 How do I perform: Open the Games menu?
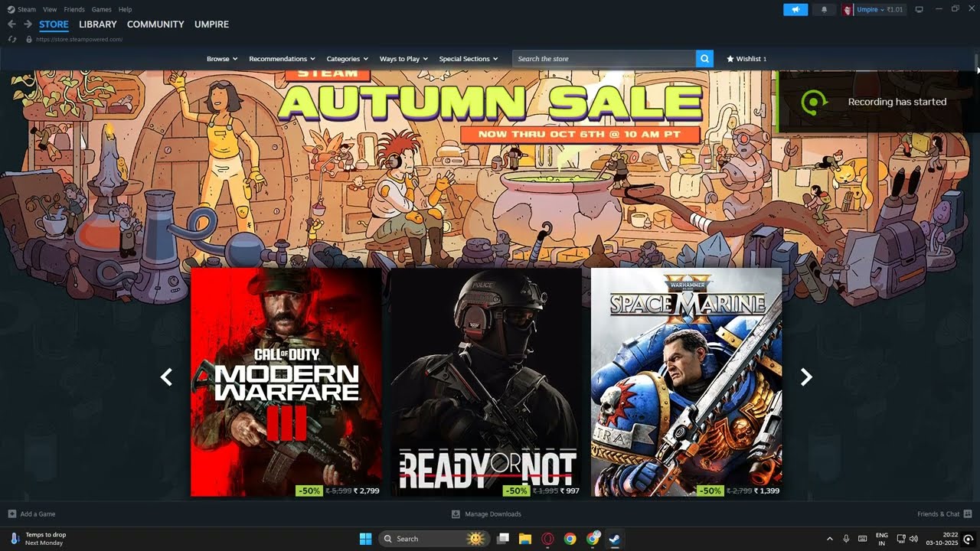coord(101,9)
